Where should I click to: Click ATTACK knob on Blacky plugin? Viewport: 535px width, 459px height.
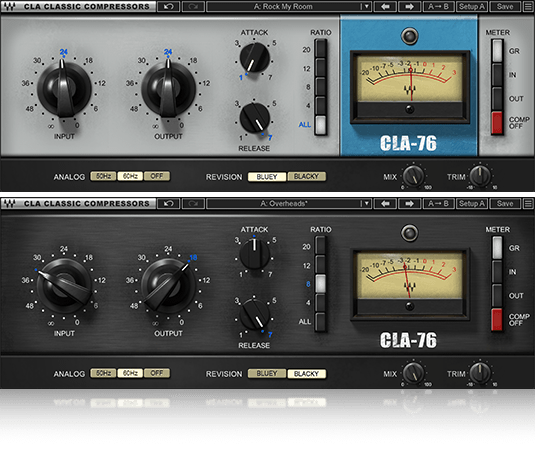[255, 255]
